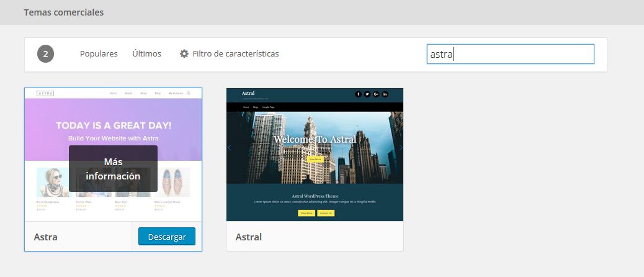Click the ASTRA logo in the Astra preview

tap(45, 93)
